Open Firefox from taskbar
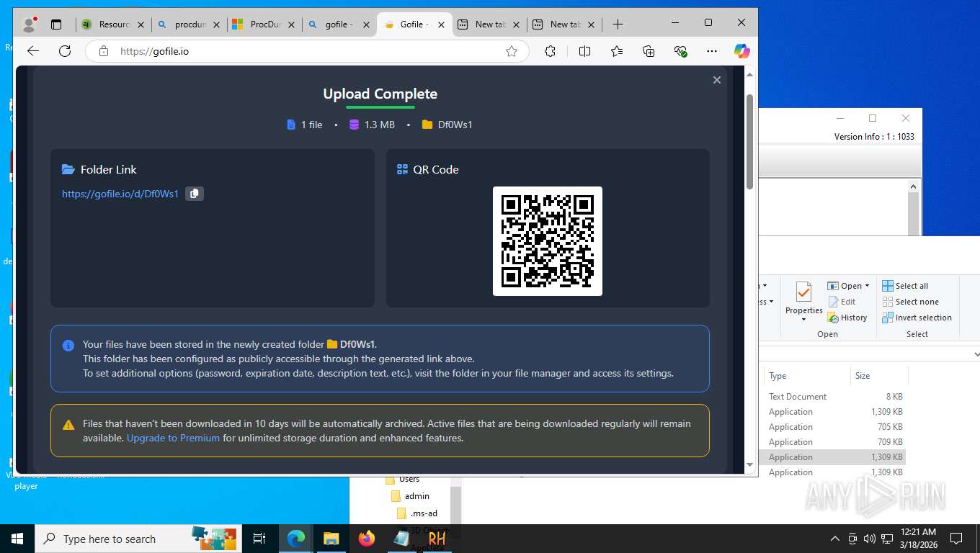 (367, 539)
